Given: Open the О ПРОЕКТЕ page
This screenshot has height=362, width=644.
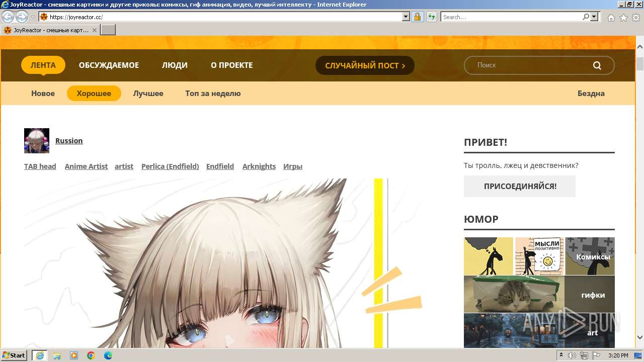Looking at the screenshot, I should (231, 65).
